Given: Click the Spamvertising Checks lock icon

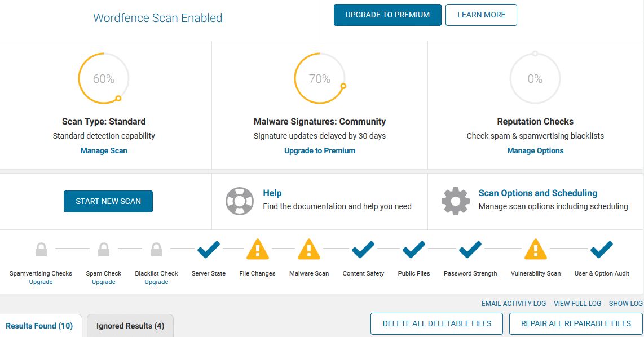Looking at the screenshot, I should pyautogui.click(x=41, y=249).
